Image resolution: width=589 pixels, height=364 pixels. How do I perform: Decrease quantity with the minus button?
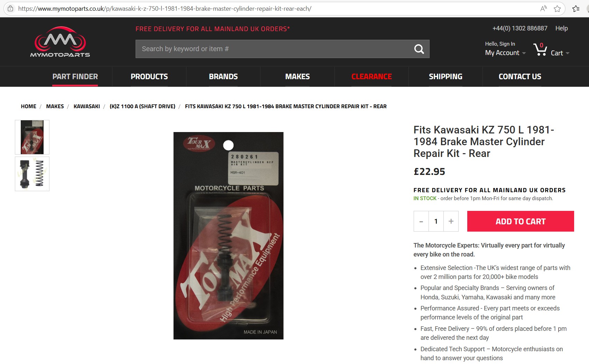click(421, 221)
